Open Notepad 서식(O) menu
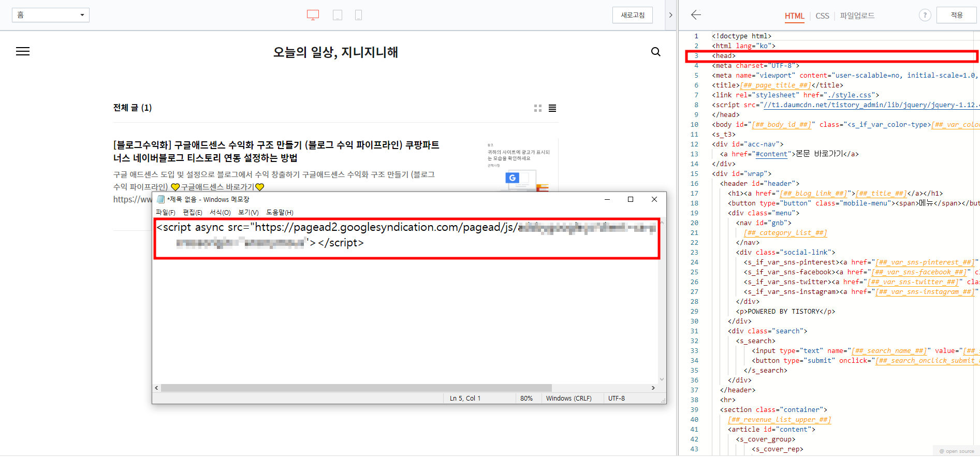 [220, 212]
